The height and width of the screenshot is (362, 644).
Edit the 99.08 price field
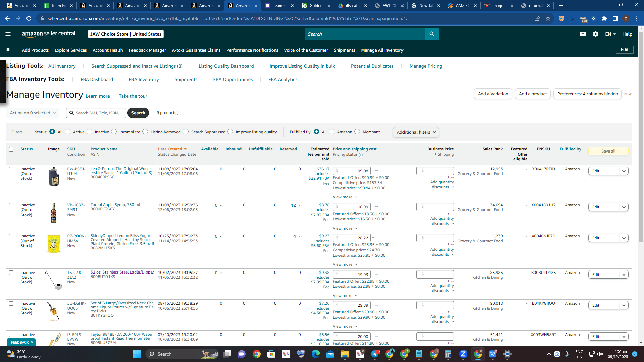point(352,171)
